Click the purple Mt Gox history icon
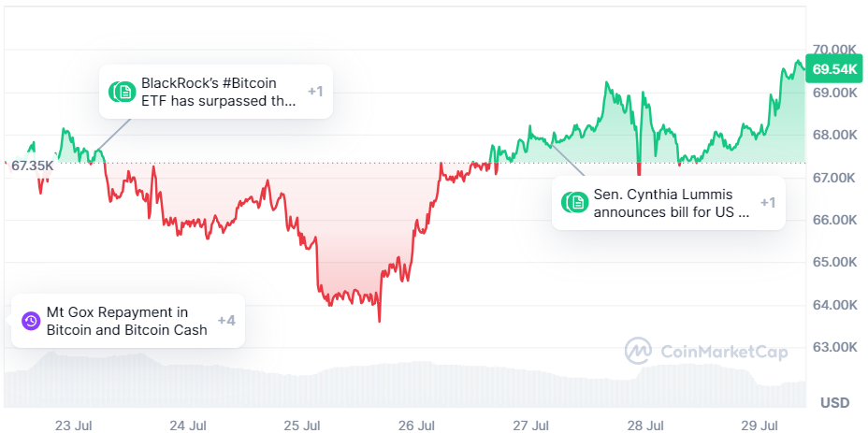Screen dimensions: 868x433 (31, 321)
